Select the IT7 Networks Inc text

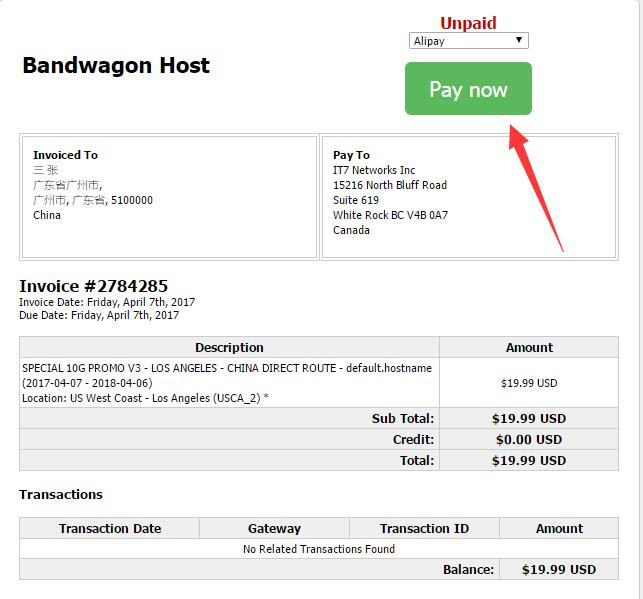374,170
